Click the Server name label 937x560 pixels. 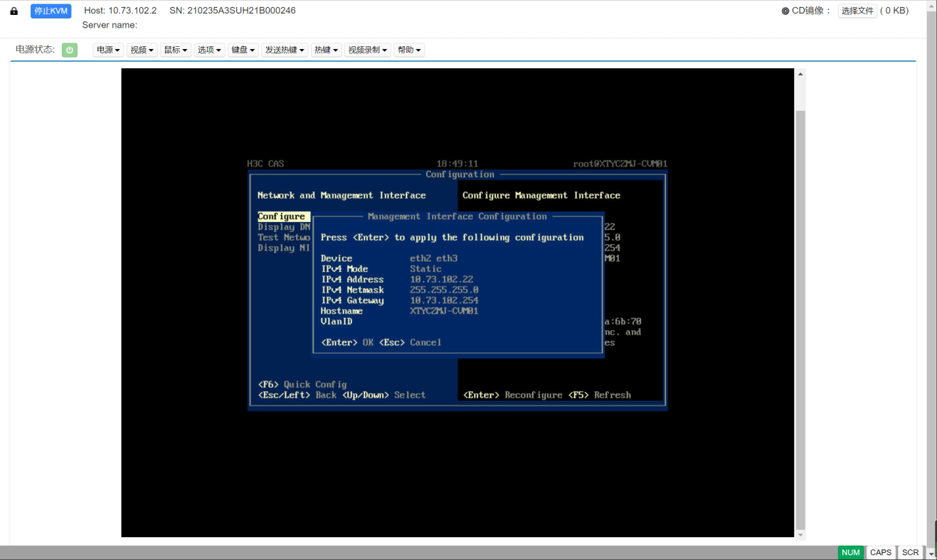[110, 25]
